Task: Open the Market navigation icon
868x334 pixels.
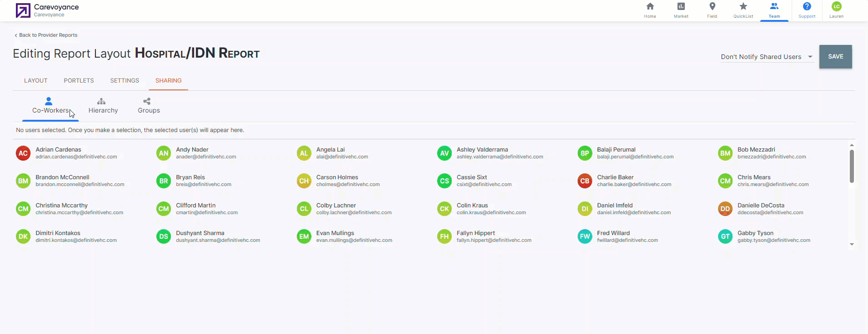Action: click(681, 6)
